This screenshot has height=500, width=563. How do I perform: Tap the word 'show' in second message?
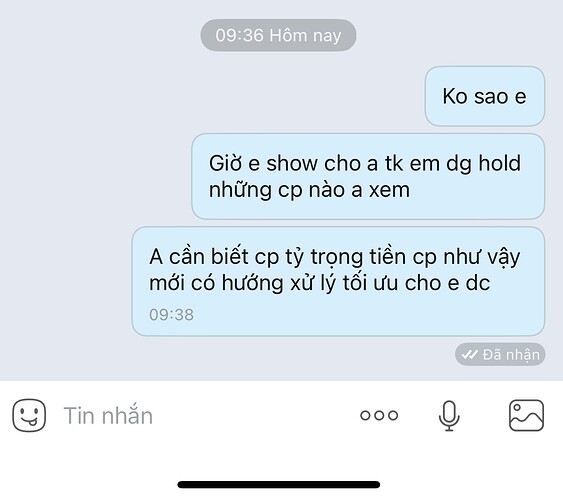[x=292, y=163]
